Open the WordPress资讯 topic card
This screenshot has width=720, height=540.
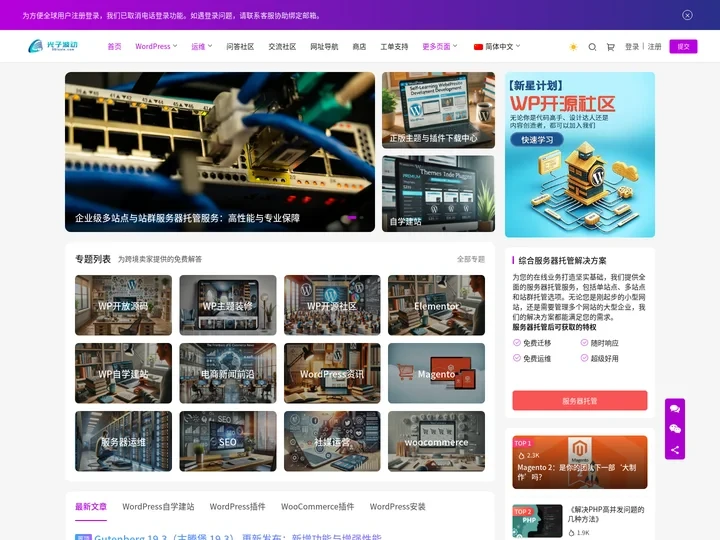click(x=332, y=373)
